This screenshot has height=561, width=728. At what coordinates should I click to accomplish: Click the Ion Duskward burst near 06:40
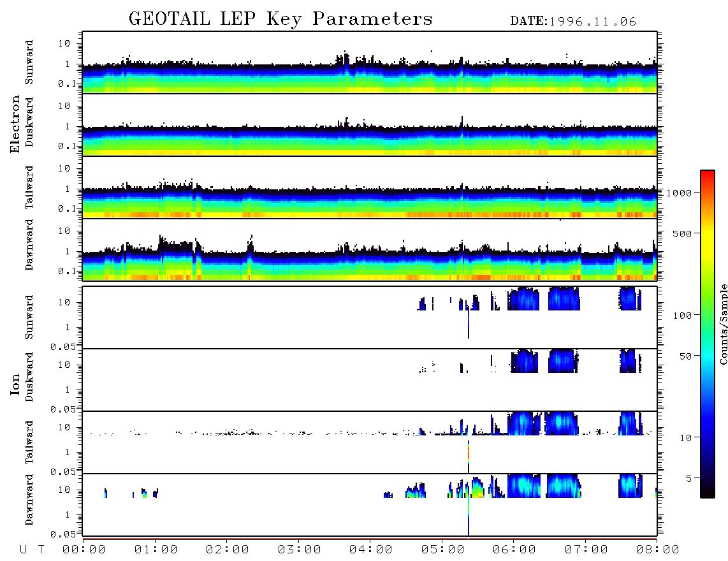click(x=564, y=361)
